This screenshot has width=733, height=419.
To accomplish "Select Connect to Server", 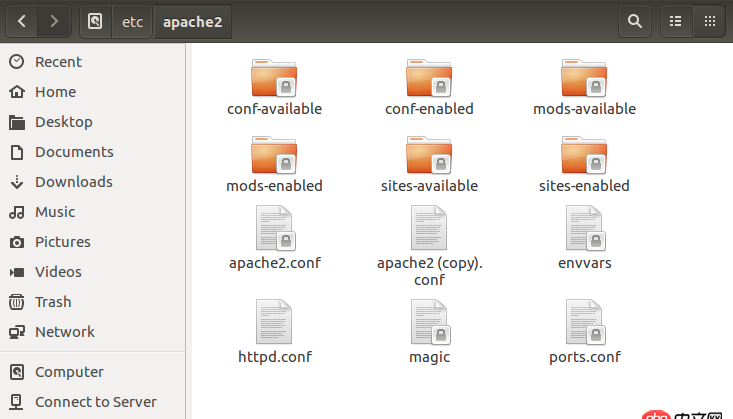I will 95,402.
